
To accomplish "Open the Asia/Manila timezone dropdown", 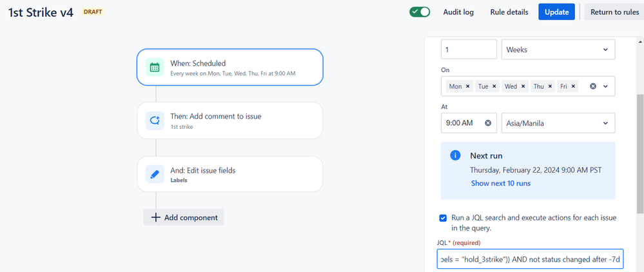I will pyautogui.click(x=558, y=123).
